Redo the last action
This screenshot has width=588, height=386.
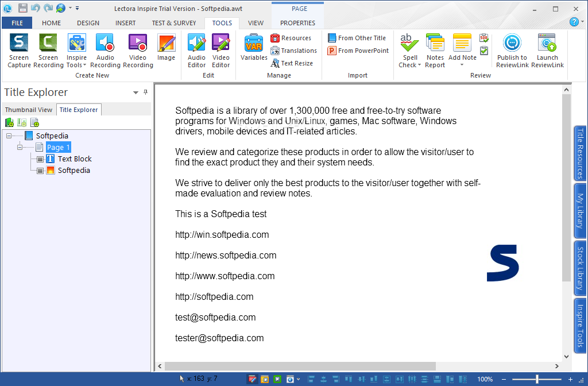pos(48,8)
